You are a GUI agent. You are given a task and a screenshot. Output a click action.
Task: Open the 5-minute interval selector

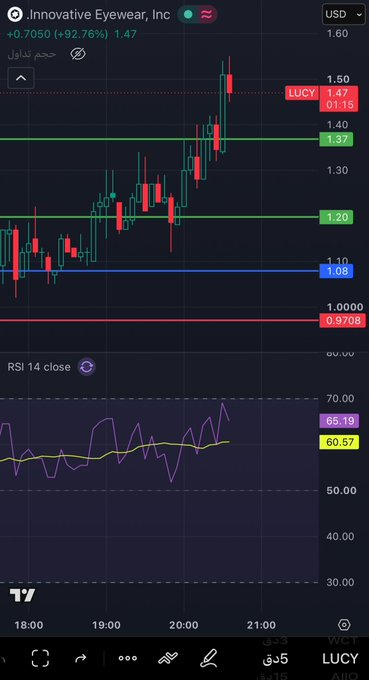(275, 659)
